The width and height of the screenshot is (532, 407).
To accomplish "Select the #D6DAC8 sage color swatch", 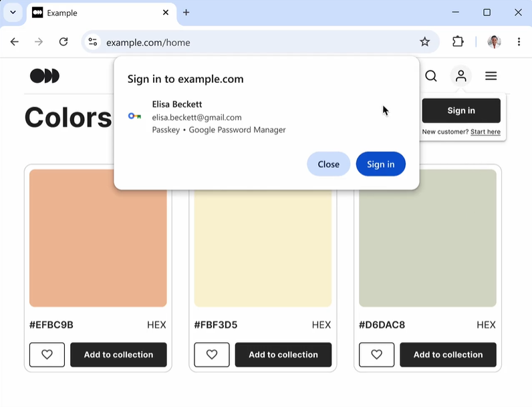I will (428, 238).
